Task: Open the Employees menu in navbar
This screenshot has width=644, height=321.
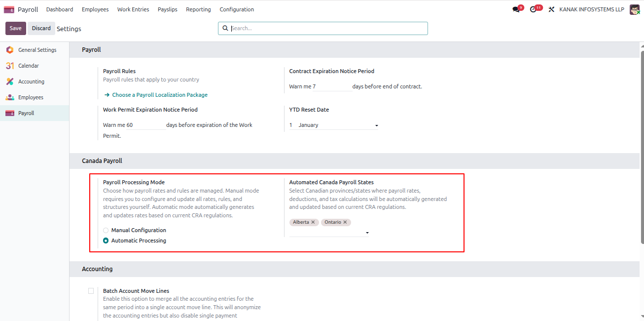Action: pos(95,9)
